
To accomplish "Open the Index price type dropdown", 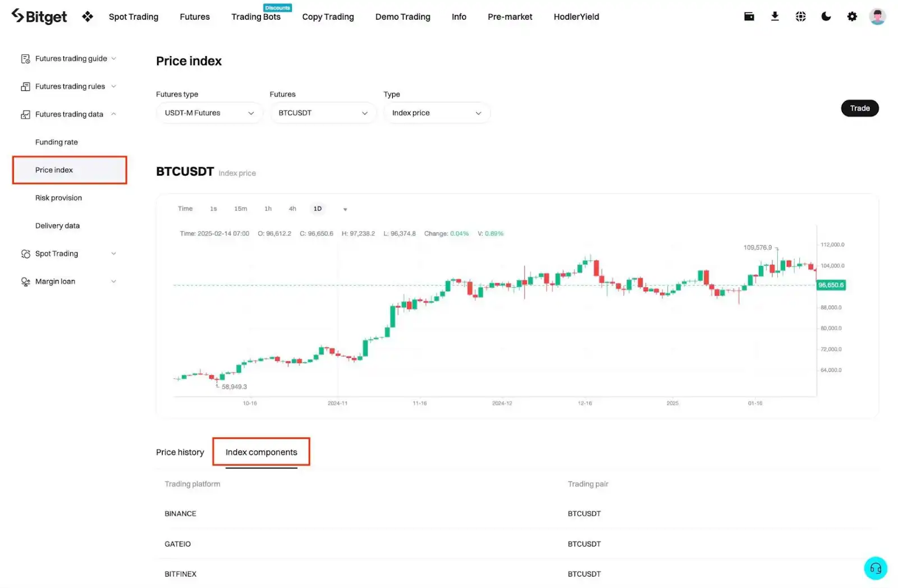I will point(437,113).
